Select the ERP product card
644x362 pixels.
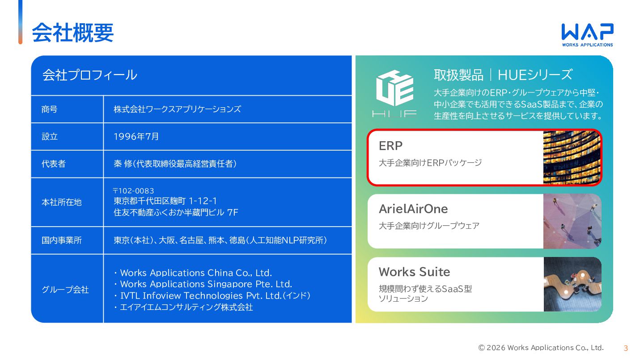click(484, 157)
